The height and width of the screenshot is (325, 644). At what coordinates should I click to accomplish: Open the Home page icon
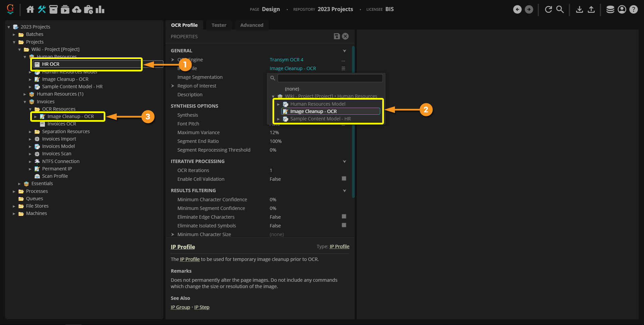click(x=30, y=9)
